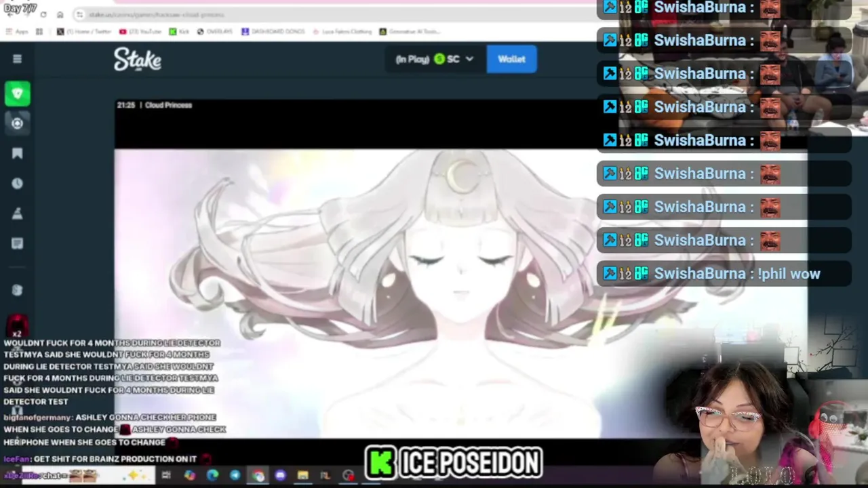Open the Home / Twitter bookmark
Screen dimensions: 868x488
[85, 31]
